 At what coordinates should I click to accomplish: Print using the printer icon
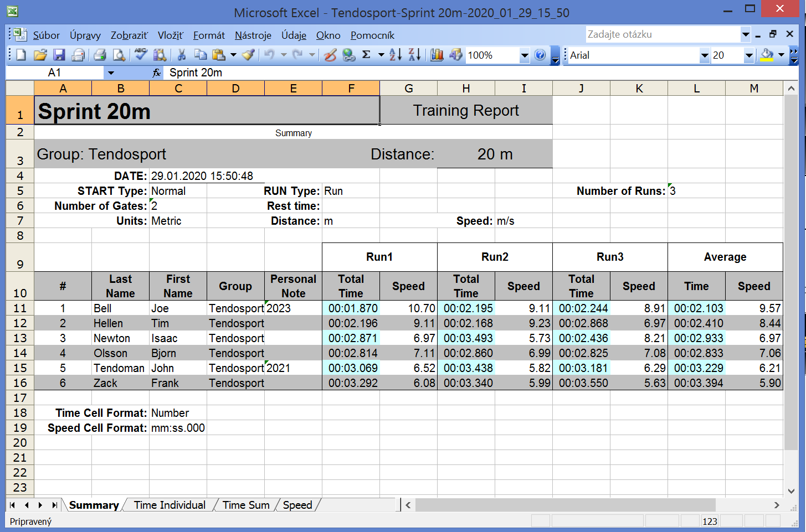[100, 55]
